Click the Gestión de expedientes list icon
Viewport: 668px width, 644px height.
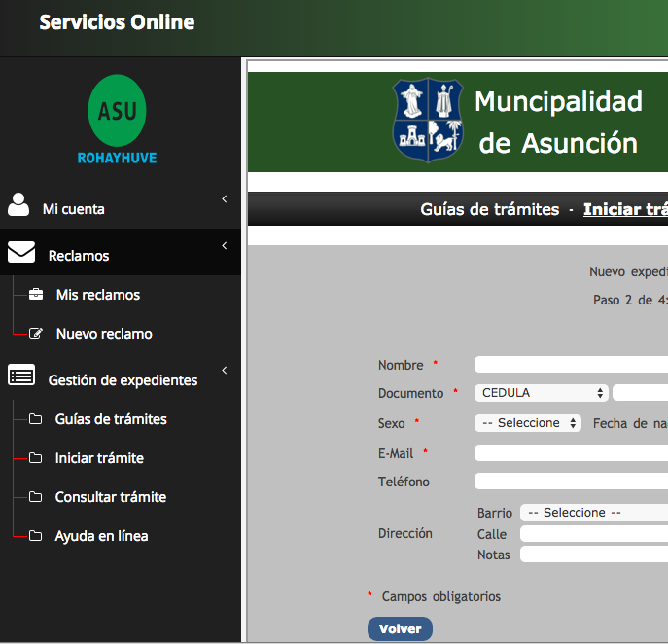click(21, 376)
